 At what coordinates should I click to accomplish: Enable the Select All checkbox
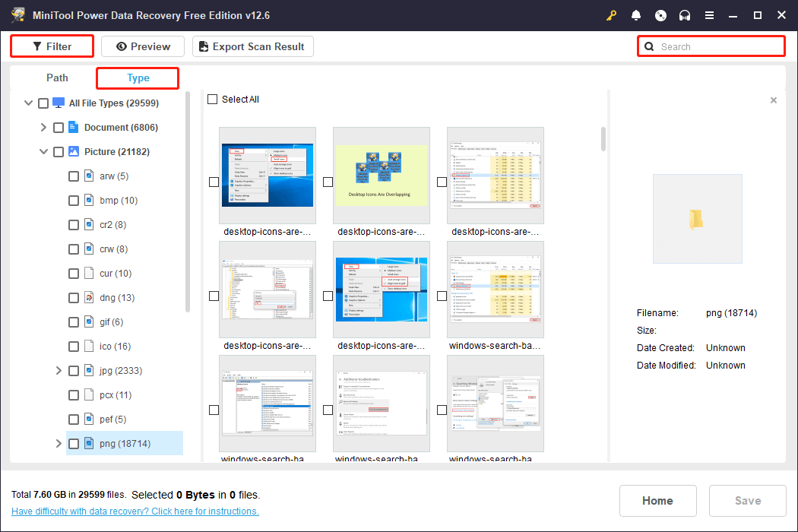[x=212, y=99]
